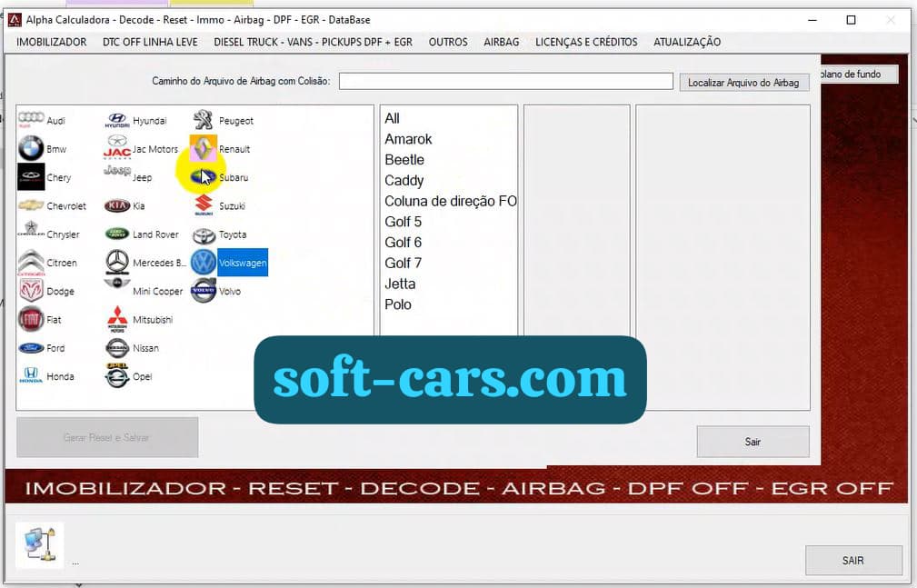Select the Nissan logo icon
Screen dimensions: 917x588
click(117, 347)
